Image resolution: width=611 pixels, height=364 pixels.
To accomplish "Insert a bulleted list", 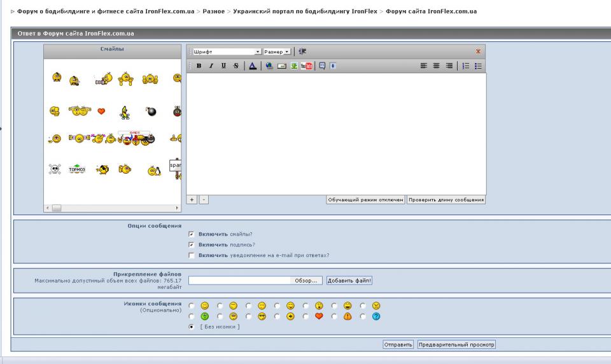I will (478, 65).
